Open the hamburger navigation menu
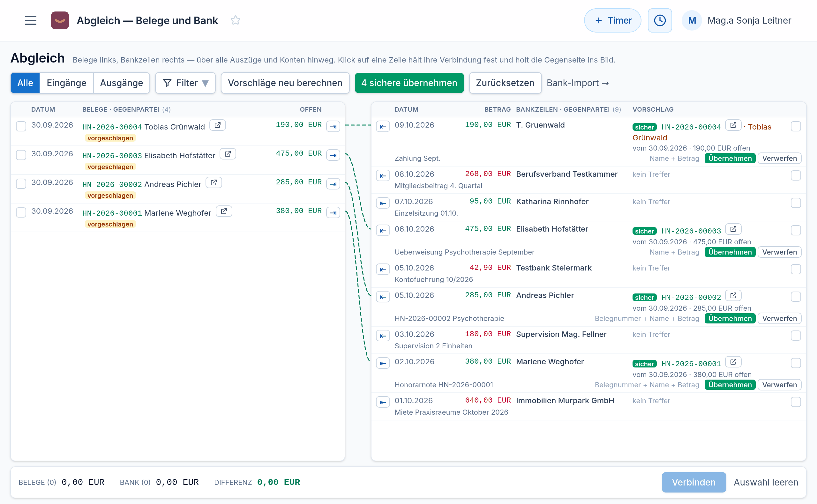This screenshot has width=817, height=504. 30,20
